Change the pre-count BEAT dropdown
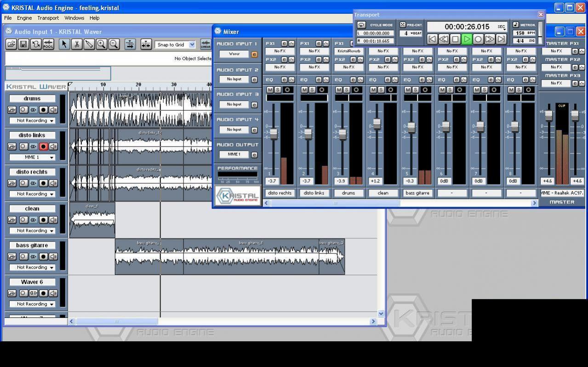This screenshot has width=588, height=367. pos(411,33)
